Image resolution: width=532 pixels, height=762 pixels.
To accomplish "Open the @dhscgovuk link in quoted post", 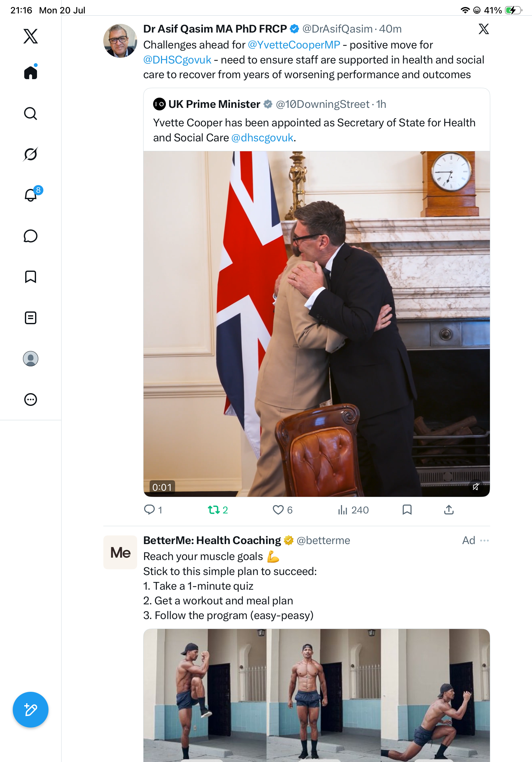I will 262,138.
